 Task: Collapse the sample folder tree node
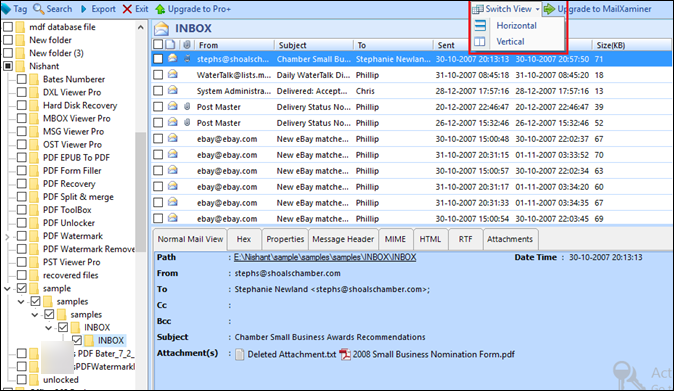coord(7,288)
